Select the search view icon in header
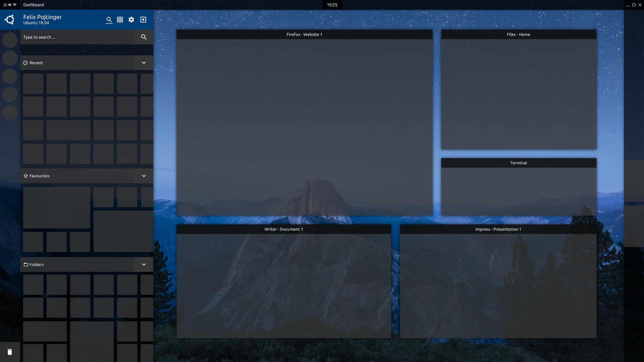This screenshot has width=644, height=362. click(109, 20)
